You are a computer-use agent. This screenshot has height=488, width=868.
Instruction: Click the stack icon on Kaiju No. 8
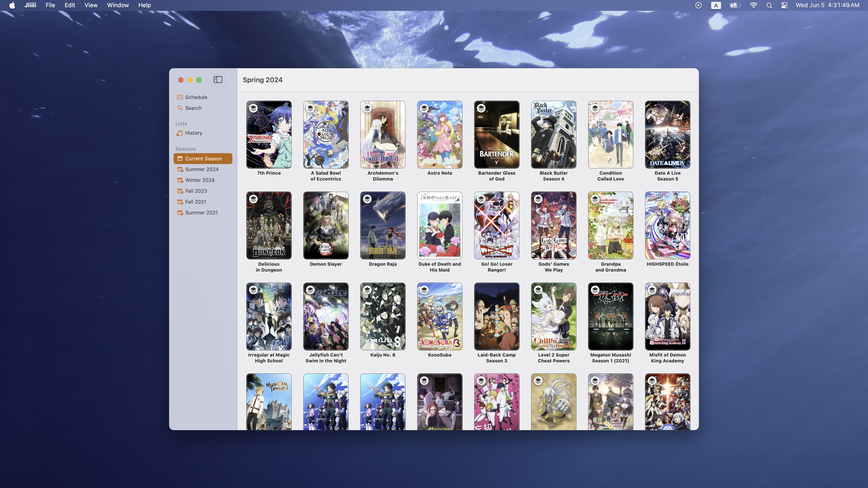point(367,290)
